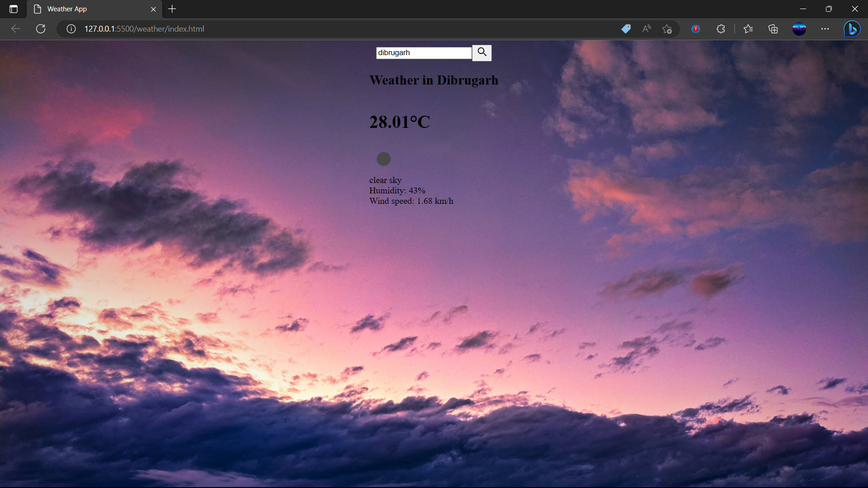Open Collections panel
Screen dimensions: 868x488
click(773, 29)
